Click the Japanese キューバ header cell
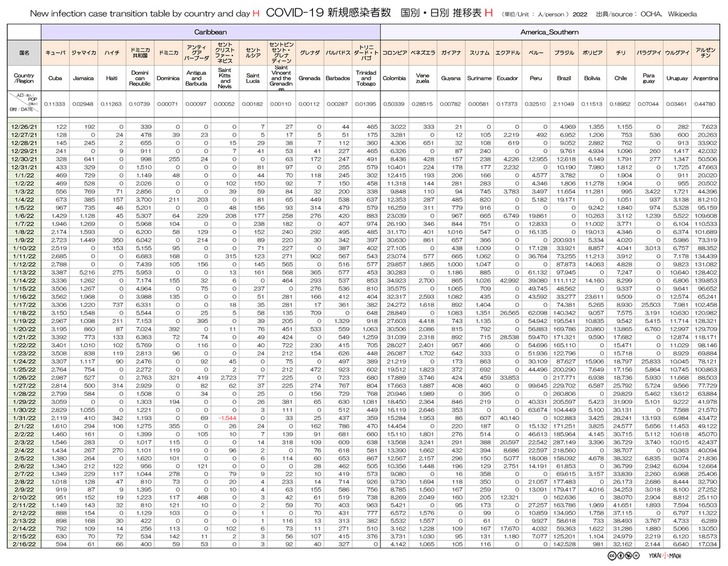728x566 pixels. point(55,53)
